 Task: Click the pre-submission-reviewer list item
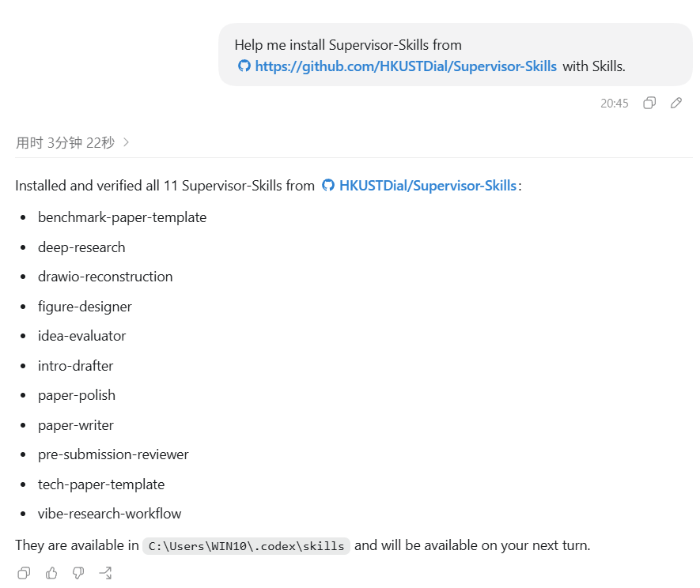(113, 454)
